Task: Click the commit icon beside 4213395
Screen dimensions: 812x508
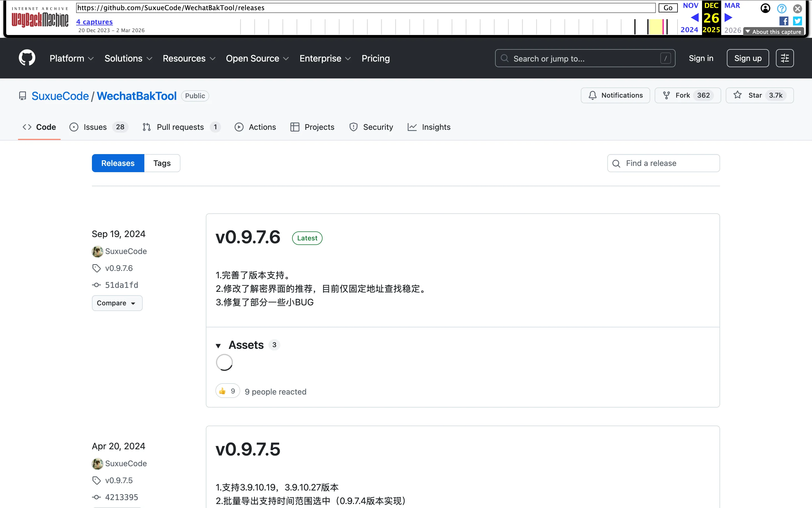Action: (96, 497)
